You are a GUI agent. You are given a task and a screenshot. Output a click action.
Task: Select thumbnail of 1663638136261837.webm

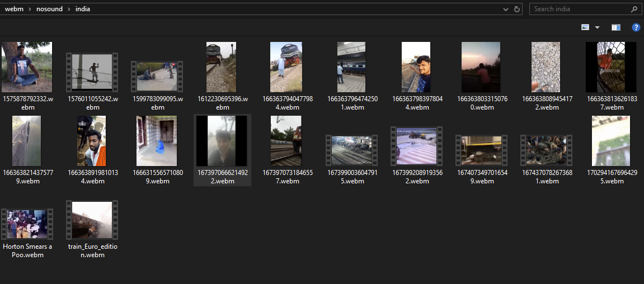pyautogui.click(x=611, y=67)
